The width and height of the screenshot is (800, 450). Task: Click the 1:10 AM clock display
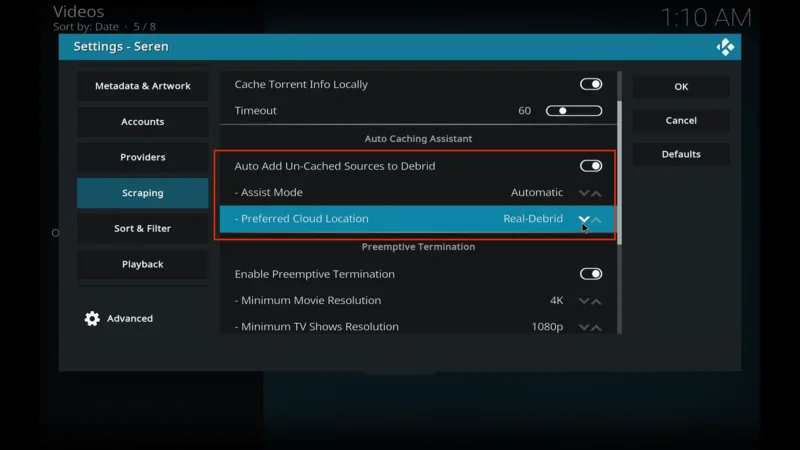point(706,17)
